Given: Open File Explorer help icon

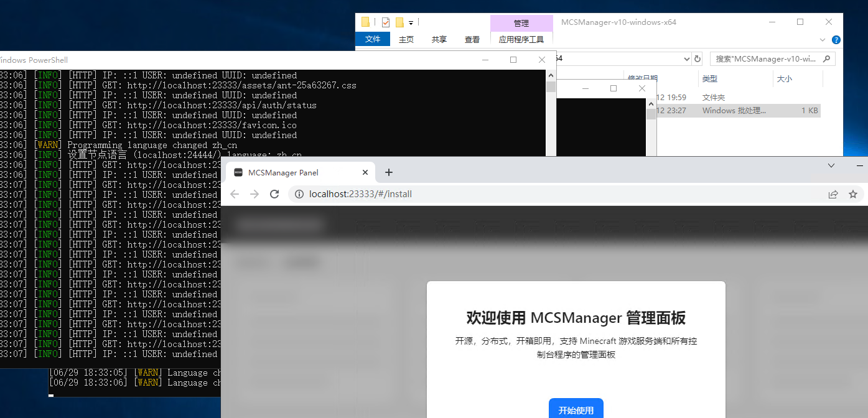Looking at the screenshot, I should click(836, 39).
